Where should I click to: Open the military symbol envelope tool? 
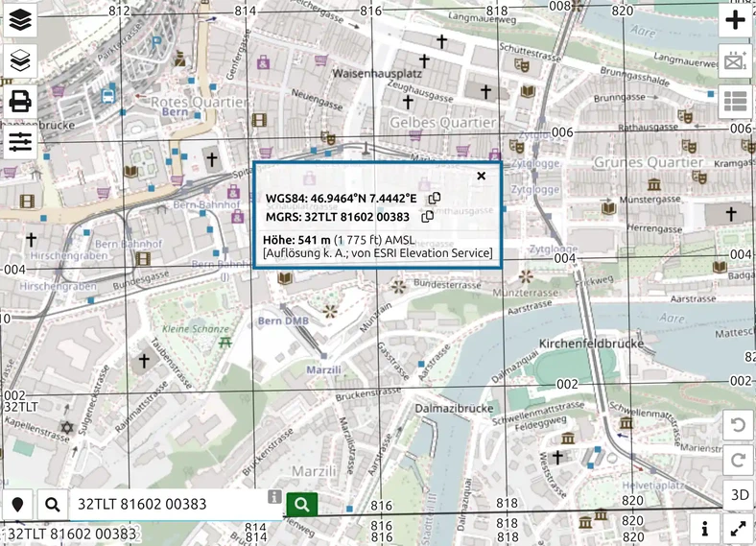pyautogui.click(x=735, y=60)
